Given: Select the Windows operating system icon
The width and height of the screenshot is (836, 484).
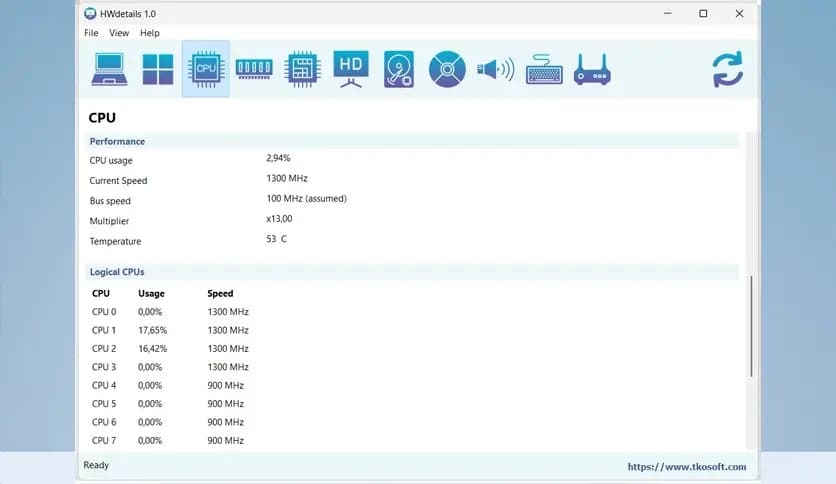Looking at the screenshot, I should (x=158, y=69).
